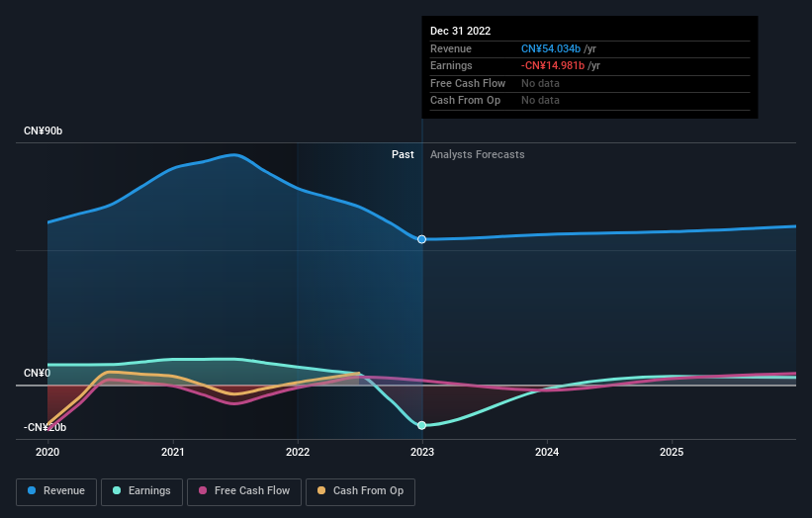Click the 2022 x-axis label
Screen dimensions: 812x518
tap(298, 453)
